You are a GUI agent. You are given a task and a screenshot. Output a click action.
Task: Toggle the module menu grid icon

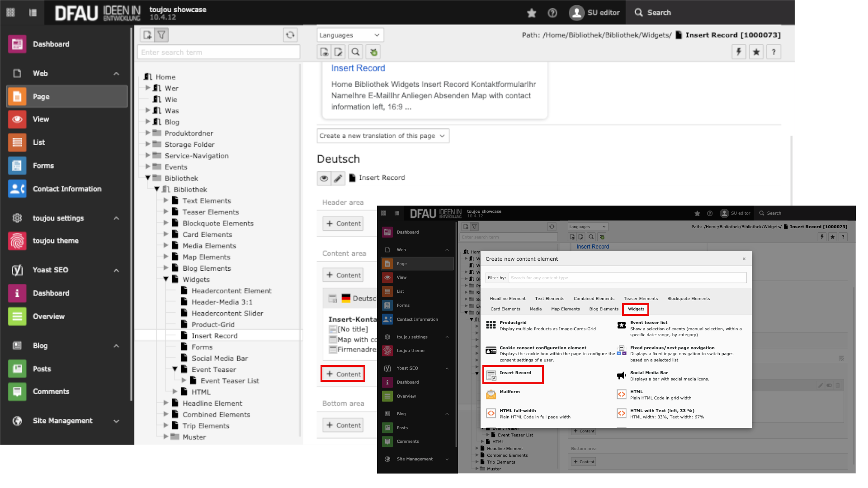point(10,12)
